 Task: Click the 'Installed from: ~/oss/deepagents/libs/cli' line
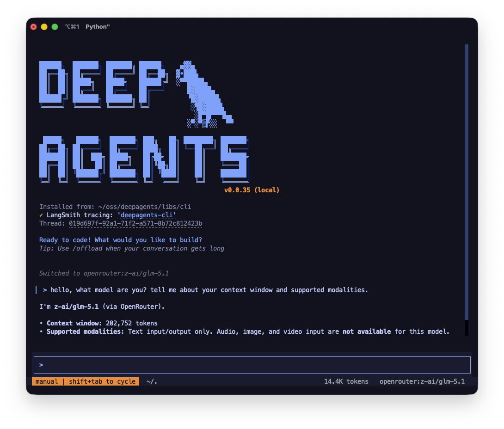click(115, 207)
